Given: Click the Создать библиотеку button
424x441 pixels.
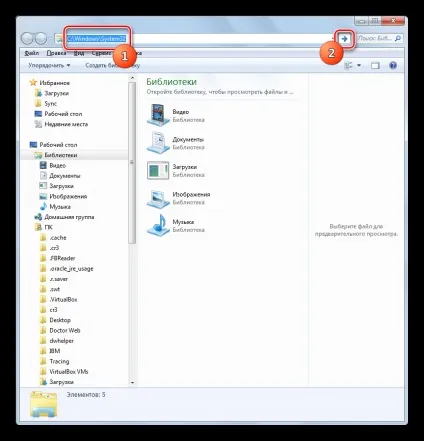Looking at the screenshot, I should 112,65.
